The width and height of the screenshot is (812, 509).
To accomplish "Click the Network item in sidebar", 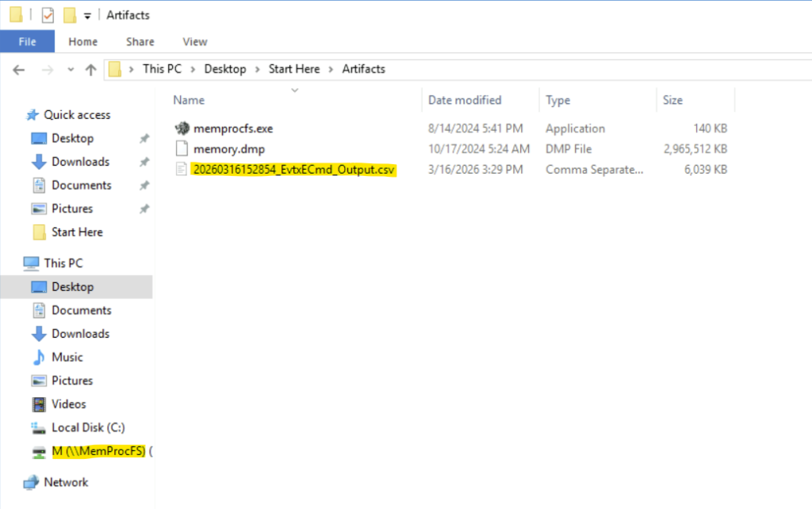I will click(66, 482).
